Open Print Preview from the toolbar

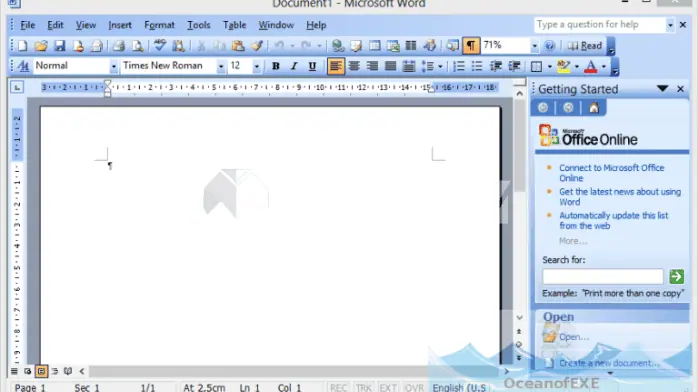click(x=138, y=46)
